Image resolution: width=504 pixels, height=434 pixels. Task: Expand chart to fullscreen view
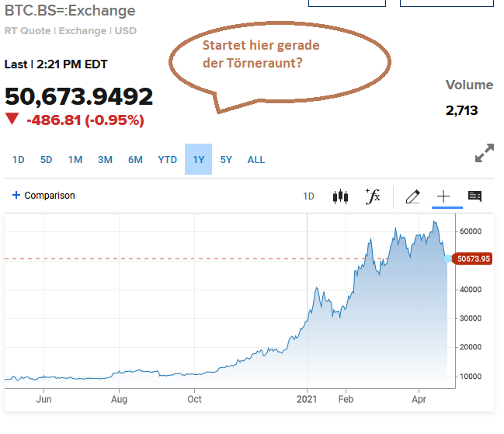tap(484, 154)
